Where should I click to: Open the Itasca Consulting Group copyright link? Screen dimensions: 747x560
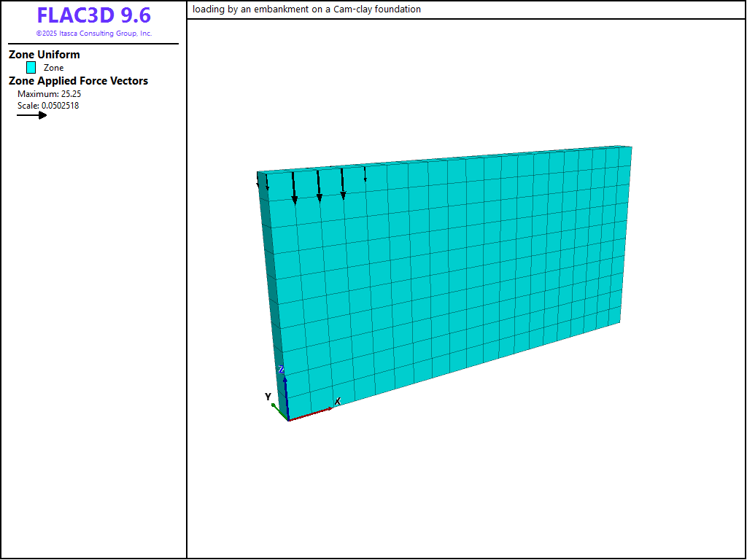[93, 34]
